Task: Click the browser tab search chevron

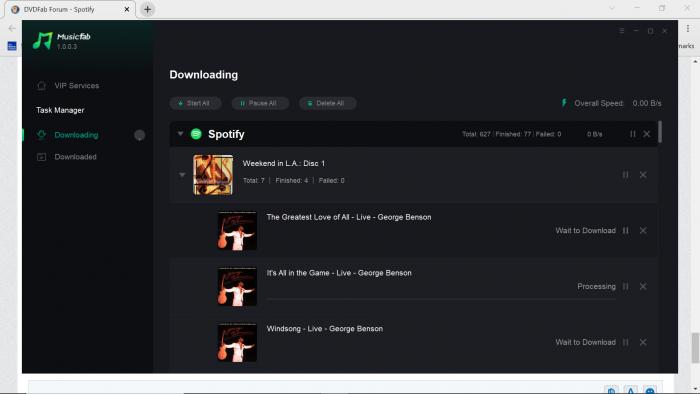Action: coord(612,8)
